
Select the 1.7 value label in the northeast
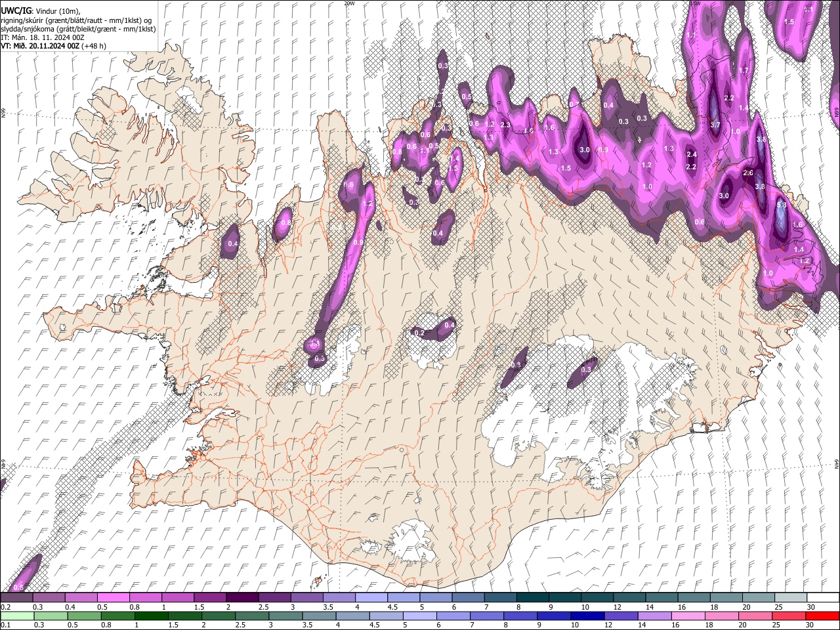click(x=744, y=70)
